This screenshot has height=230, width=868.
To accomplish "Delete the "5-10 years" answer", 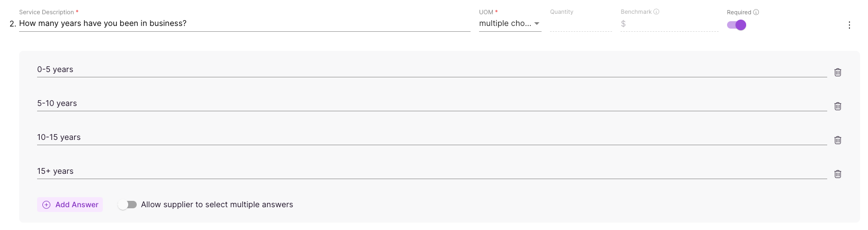I will 838,106.
